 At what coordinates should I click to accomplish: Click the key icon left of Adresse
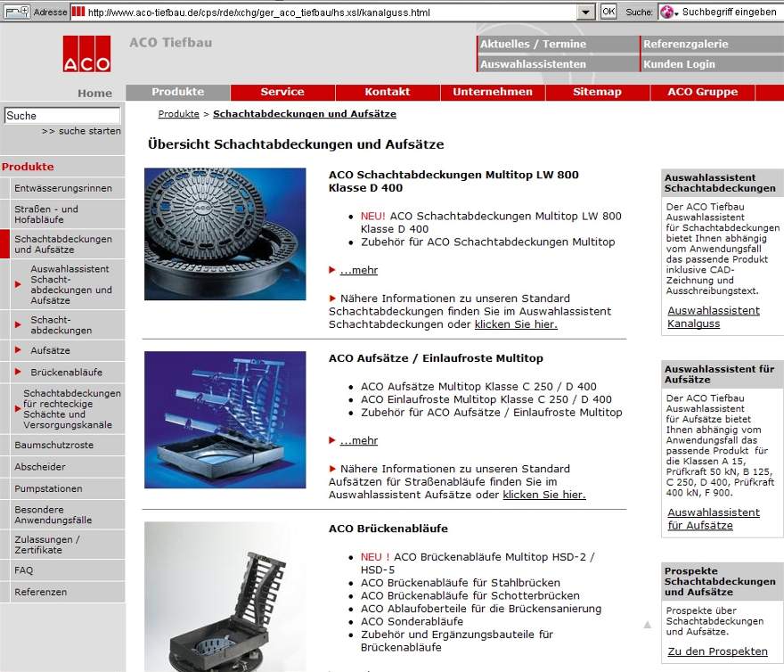(x=16, y=12)
